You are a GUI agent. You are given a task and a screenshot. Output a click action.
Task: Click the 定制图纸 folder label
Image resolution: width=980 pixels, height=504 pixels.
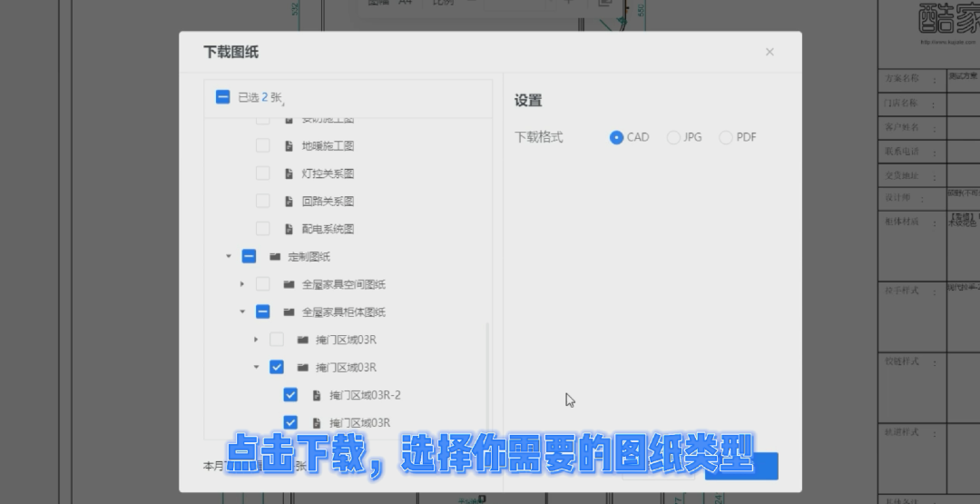pyautogui.click(x=309, y=256)
